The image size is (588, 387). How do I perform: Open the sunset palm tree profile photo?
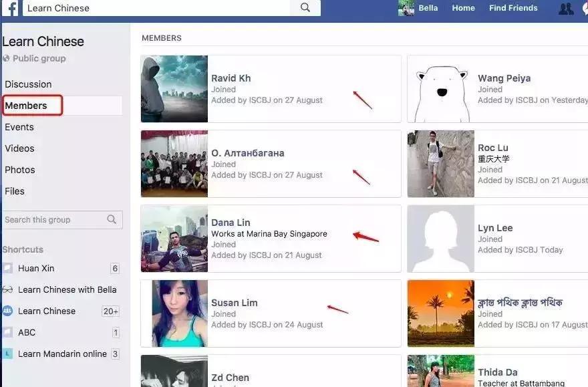pos(440,313)
